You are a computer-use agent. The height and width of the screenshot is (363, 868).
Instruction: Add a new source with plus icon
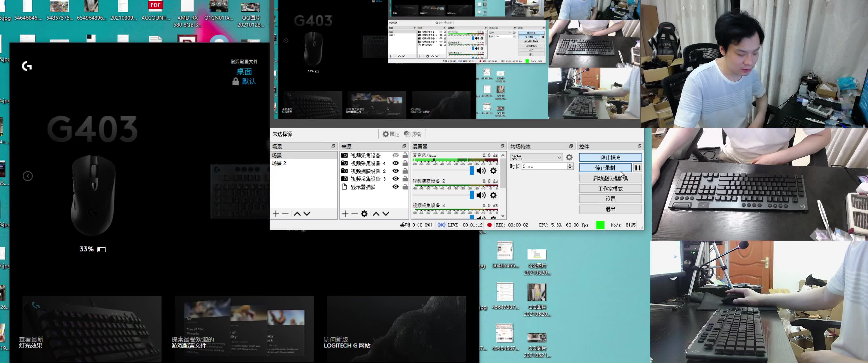click(x=345, y=214)
